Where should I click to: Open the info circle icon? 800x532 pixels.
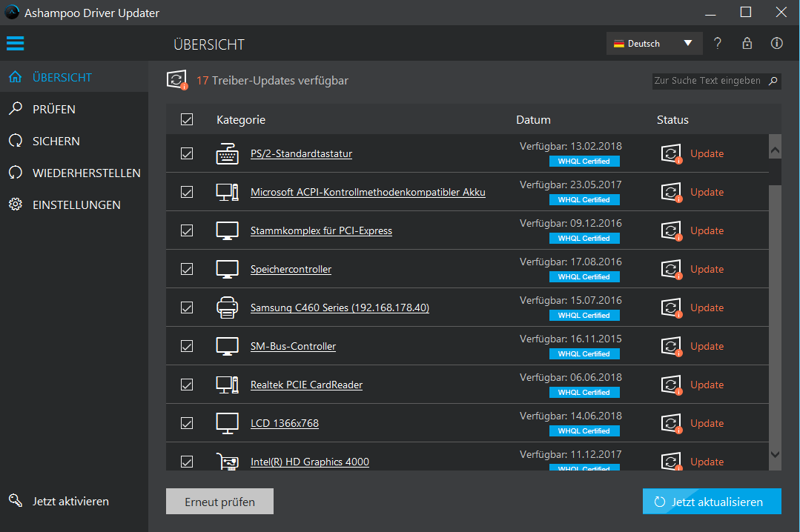click(x=776, y=44)
